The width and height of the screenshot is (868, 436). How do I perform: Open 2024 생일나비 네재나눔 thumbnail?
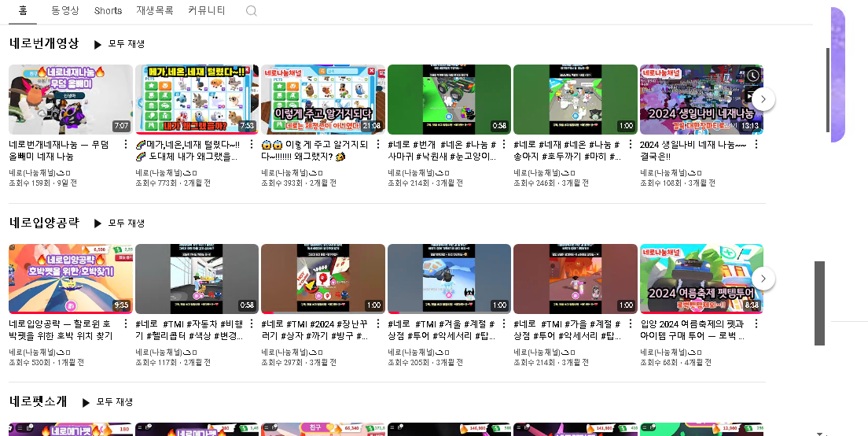tap(701, 100)
